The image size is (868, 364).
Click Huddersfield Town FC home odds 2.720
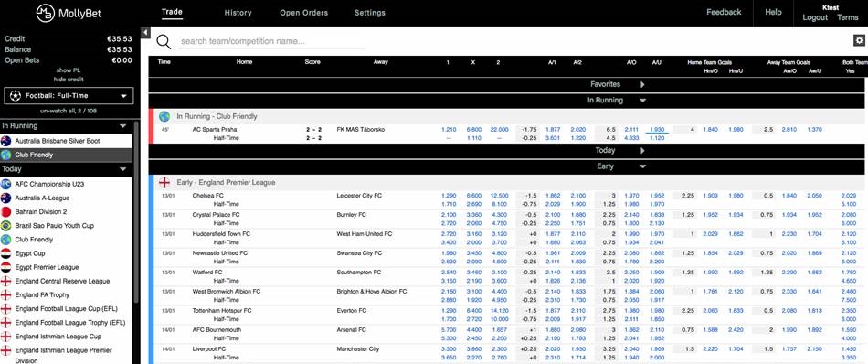(448, 234)
